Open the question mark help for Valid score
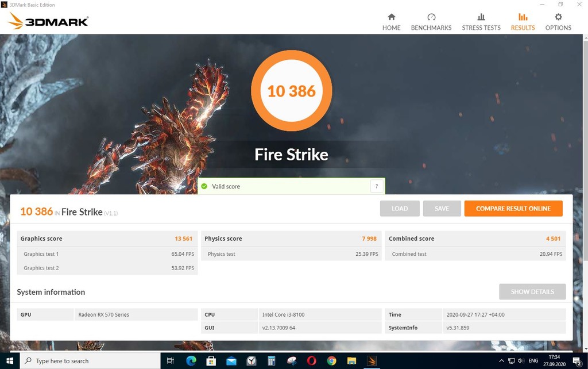The image size is (588, 369). point(377,186)
